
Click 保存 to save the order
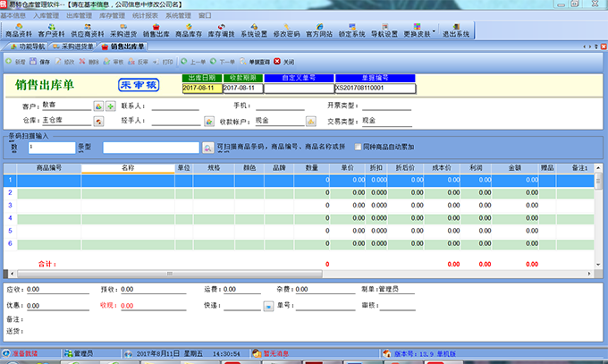40,62
